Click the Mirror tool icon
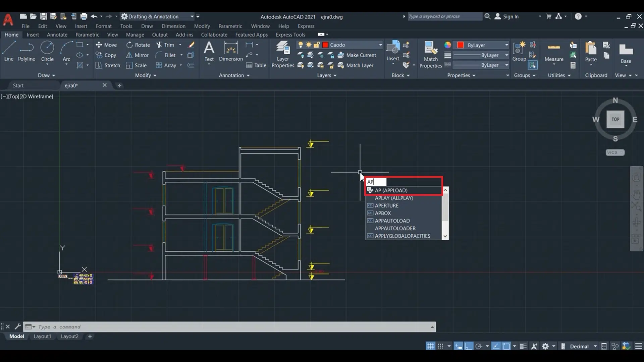 coord(129,55)
